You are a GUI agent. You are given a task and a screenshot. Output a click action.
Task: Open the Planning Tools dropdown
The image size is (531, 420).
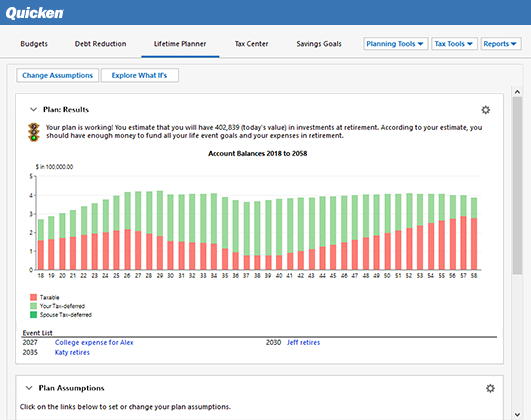pos(396,44)
